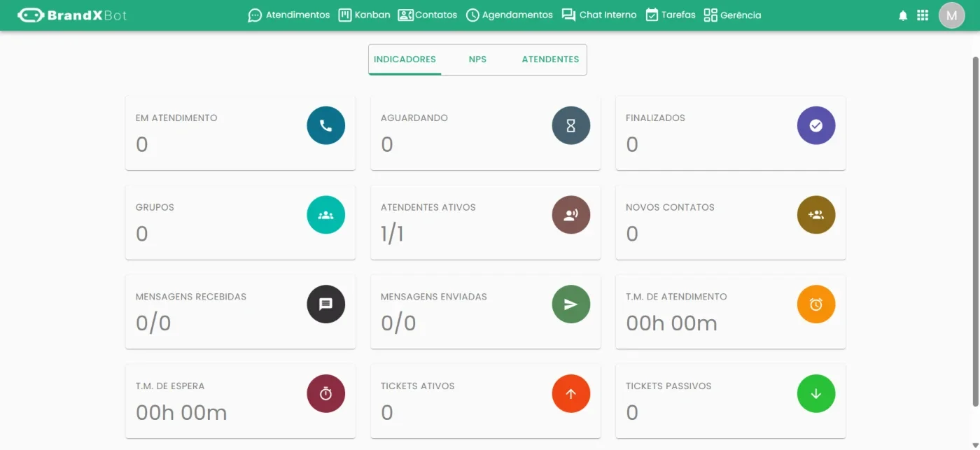980x450 pixels.
Task: Click the T.M. de Atendimento alarm icon
Action: click(815, 304)
